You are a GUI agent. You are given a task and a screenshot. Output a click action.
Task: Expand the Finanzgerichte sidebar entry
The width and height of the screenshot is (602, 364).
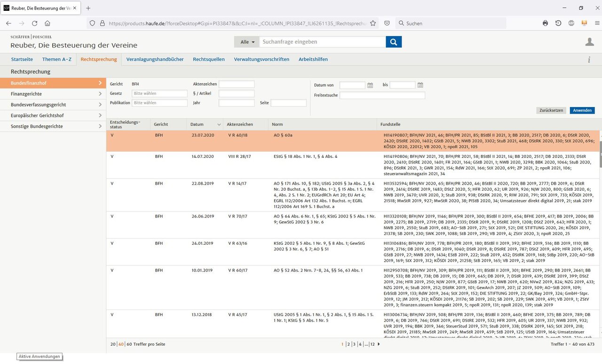coord(53,94)
